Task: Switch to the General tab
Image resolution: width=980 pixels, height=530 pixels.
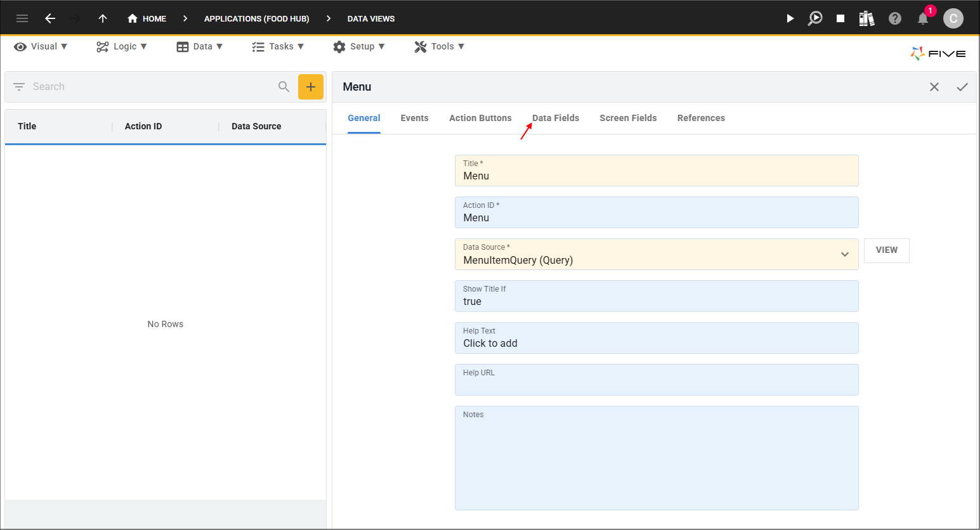Action: click(x=364, y=118)
